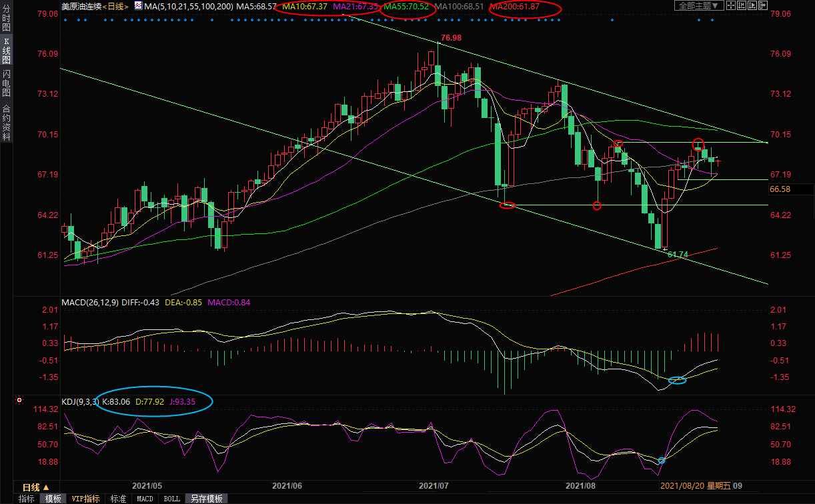The height and width of the screenshot is (504, 815).
Task: Click the crosshair cursor icon at top right
Action: click(x=732, y=6)
